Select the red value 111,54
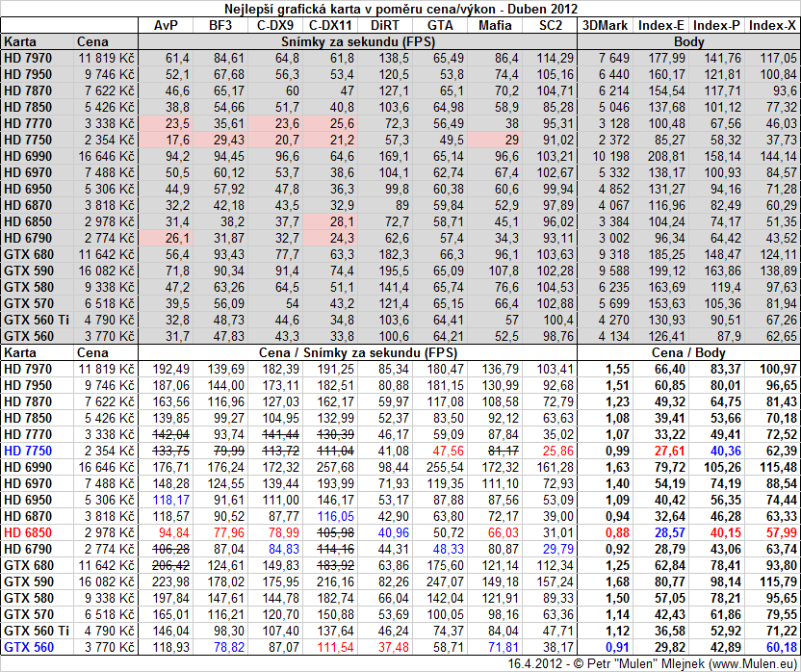Viewport: 801px width, 672px height. pyautogui.click(x=336, y=647)
